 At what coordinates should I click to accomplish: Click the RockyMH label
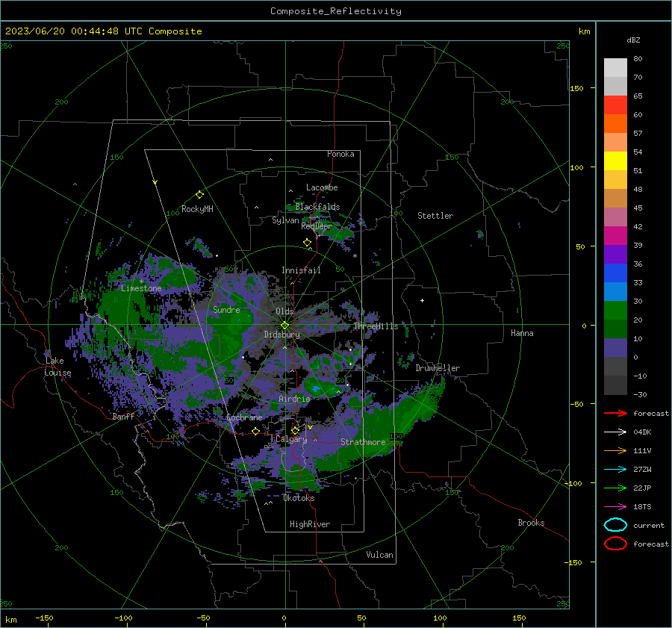click(x=197, y=209)
